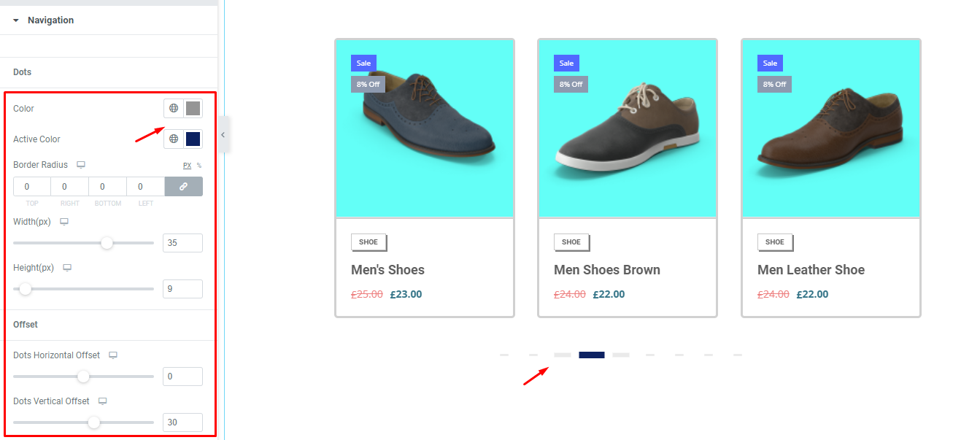The height and width of the screenshot is (440, 980).
Task: Click the navy Active Color swatch
Action: tap(193, 139)
